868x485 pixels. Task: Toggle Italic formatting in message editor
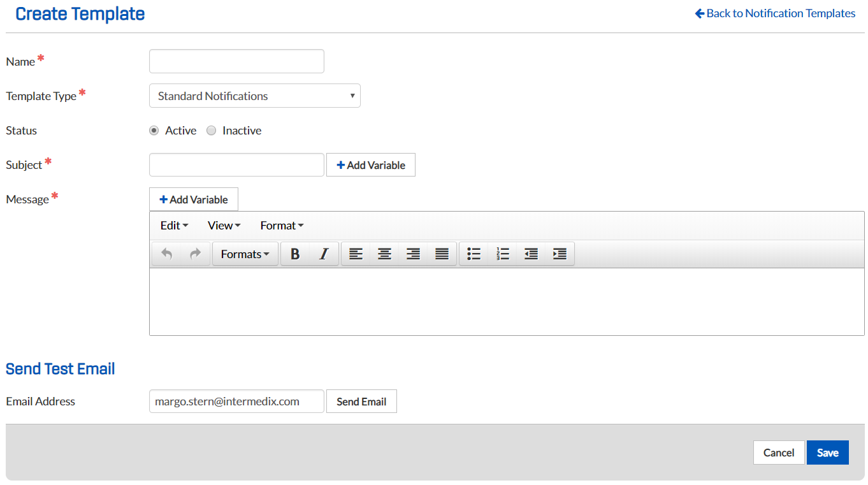324,254
